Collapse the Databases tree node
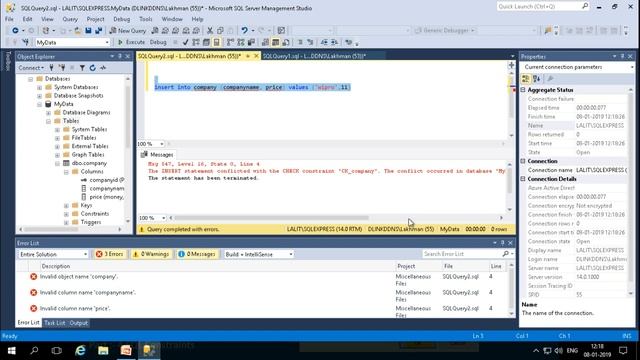This screenshot has width=640, height=360. click(31, 79)
